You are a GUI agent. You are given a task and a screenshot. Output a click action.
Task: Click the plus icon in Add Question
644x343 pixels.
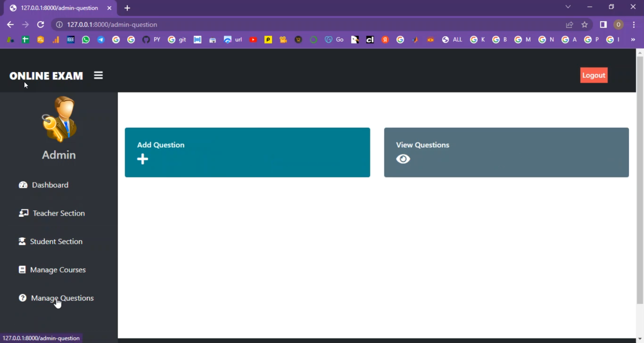click(143, 159)
